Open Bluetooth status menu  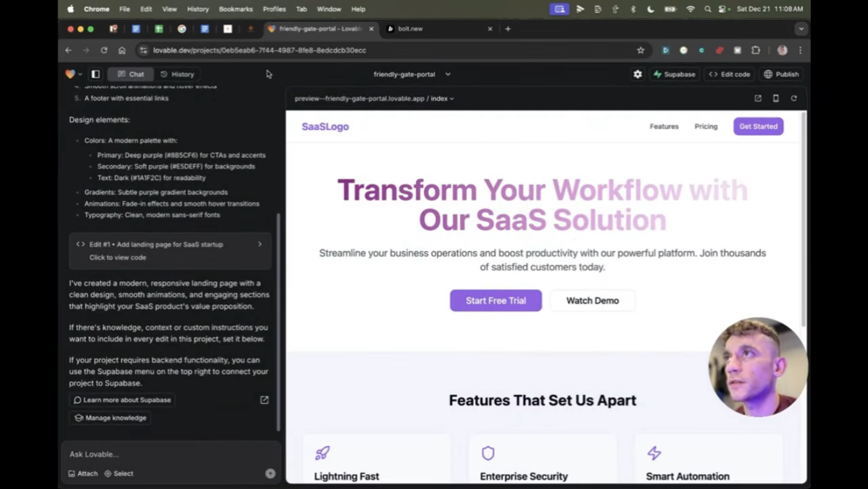coord(633,9)
